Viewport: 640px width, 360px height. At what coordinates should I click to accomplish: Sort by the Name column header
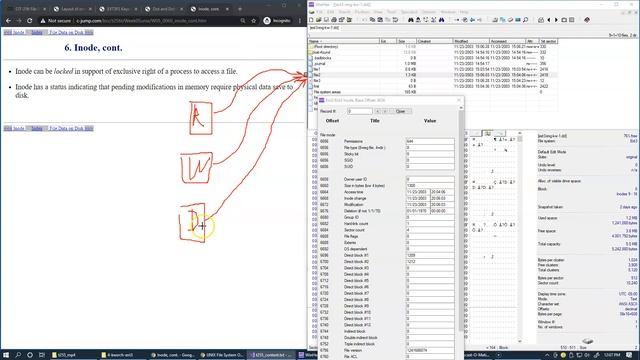(x=344, y=41)
